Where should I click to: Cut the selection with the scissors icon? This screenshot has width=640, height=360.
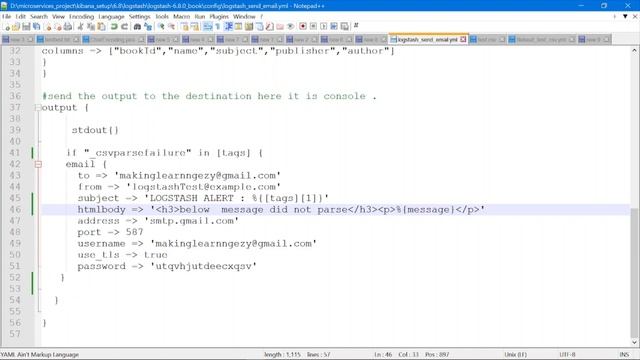80,27
